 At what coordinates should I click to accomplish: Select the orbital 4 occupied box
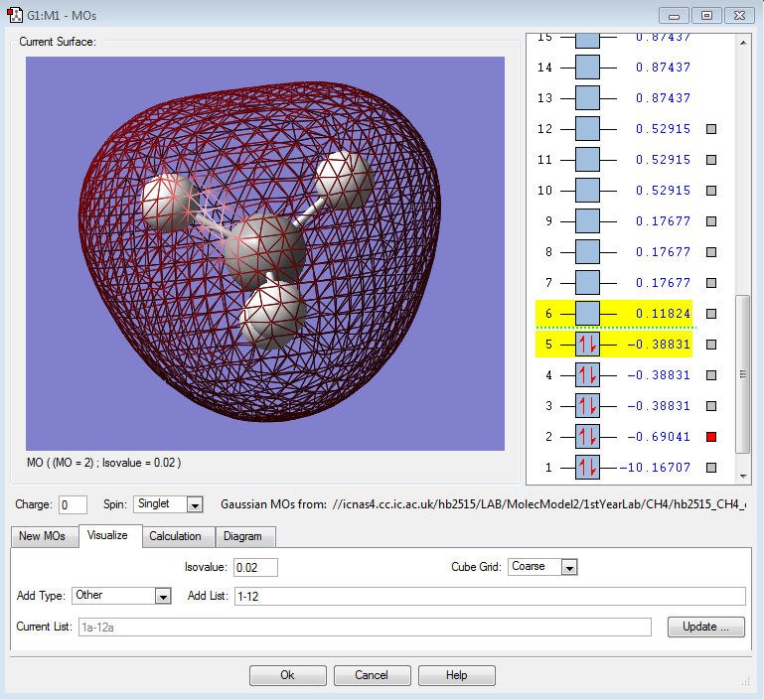click(x=587, y=375)
